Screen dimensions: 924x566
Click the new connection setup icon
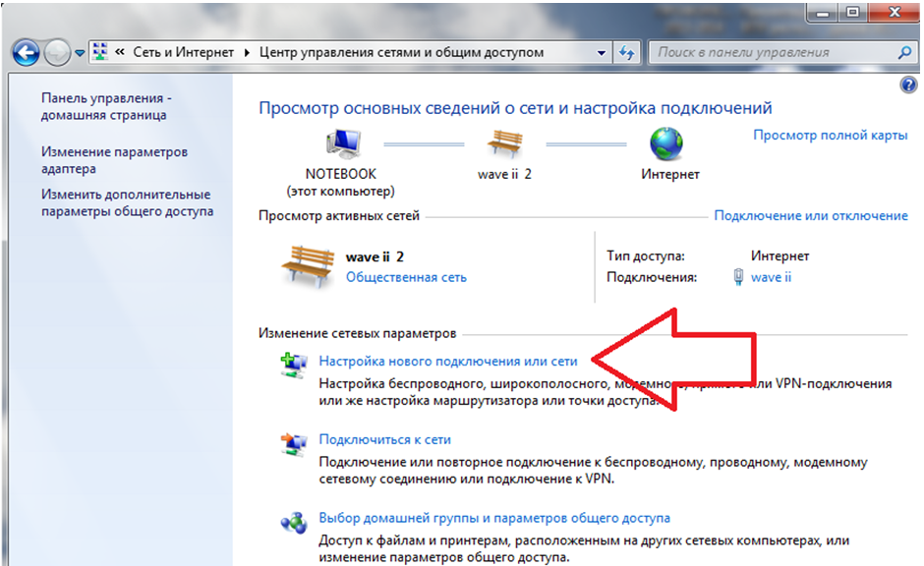click(x=294, y=366)
